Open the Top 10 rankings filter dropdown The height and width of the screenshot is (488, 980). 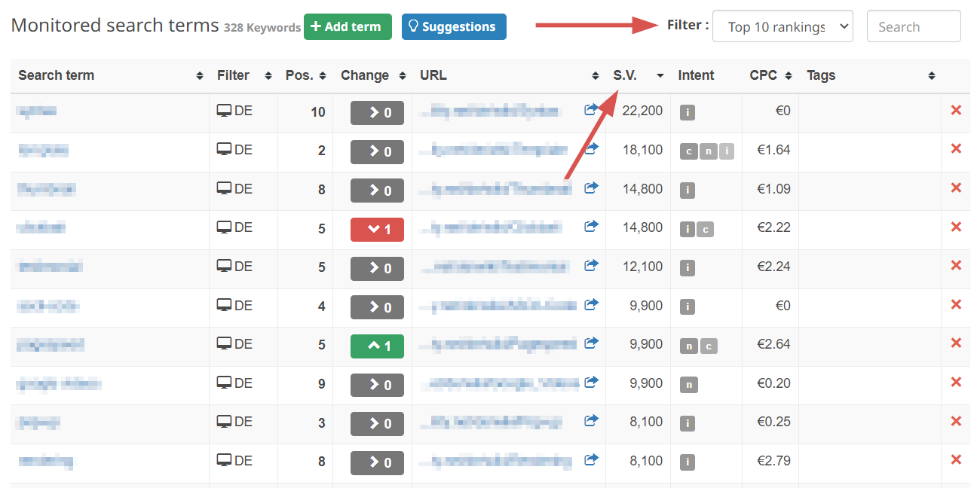pyautogui.click(x=782, y=26)
